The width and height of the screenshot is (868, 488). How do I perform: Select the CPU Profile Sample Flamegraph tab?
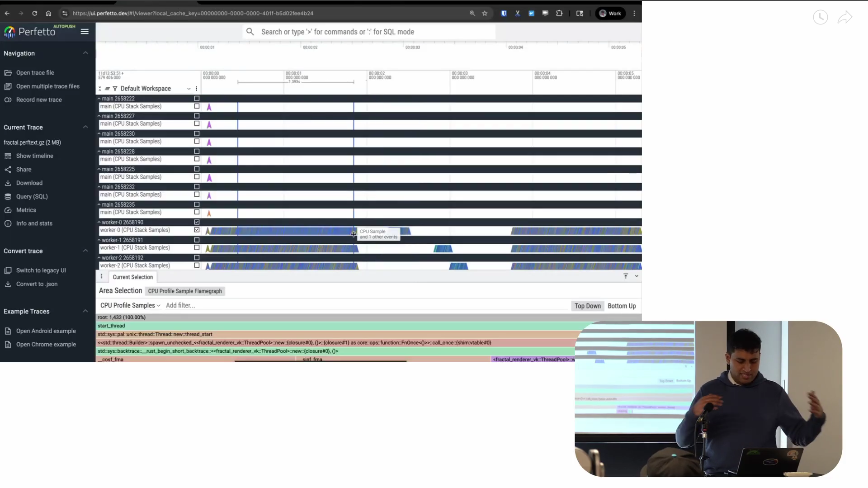(x=185, y=291)
